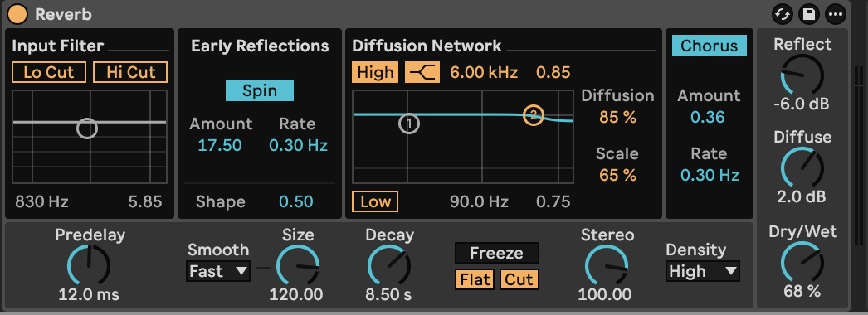Select filter node 2 in Diffusion graph
The height and width of the screenshot is (315, 868).
coord(534,115)
